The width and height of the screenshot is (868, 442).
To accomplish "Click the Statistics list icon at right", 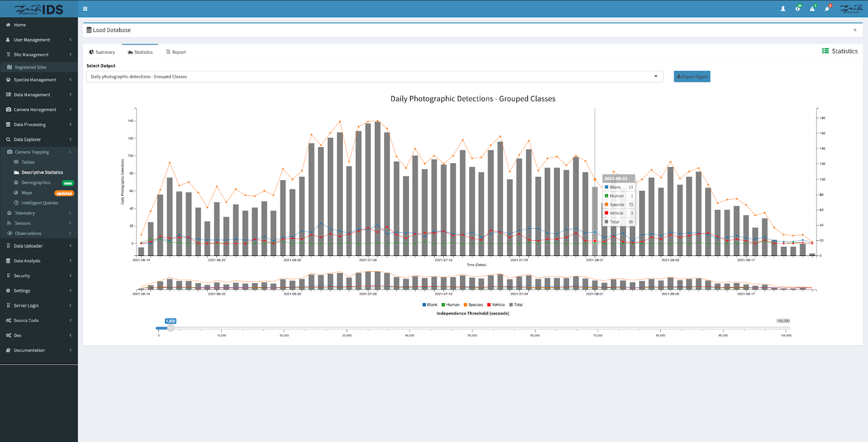I will pyautogui.click(x=825, y=51).
